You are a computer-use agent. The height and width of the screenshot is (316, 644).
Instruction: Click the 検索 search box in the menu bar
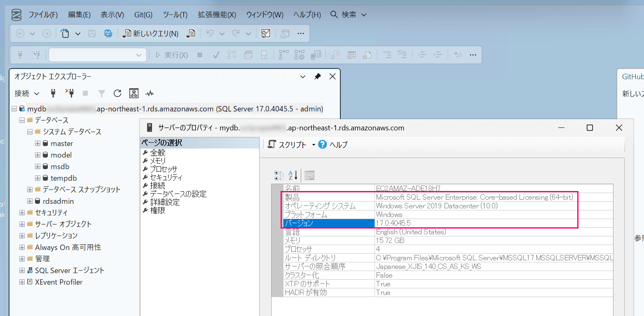coord(349,15)
